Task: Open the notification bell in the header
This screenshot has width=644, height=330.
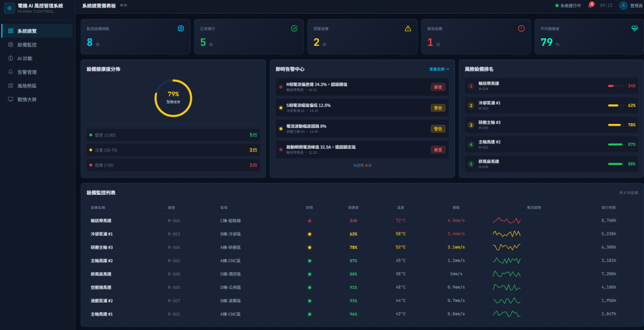Action: [x=590, y=5]
